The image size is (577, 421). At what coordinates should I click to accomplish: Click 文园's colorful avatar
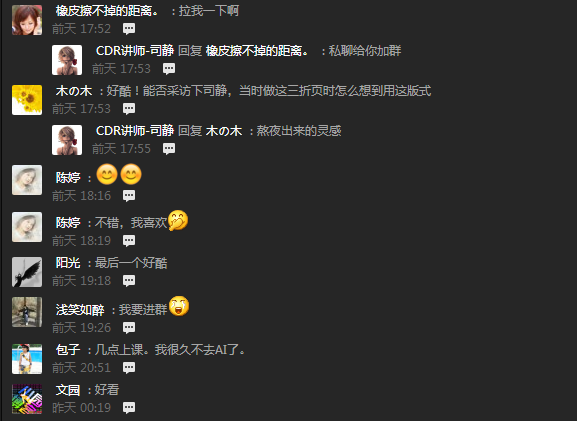point(27,399)
